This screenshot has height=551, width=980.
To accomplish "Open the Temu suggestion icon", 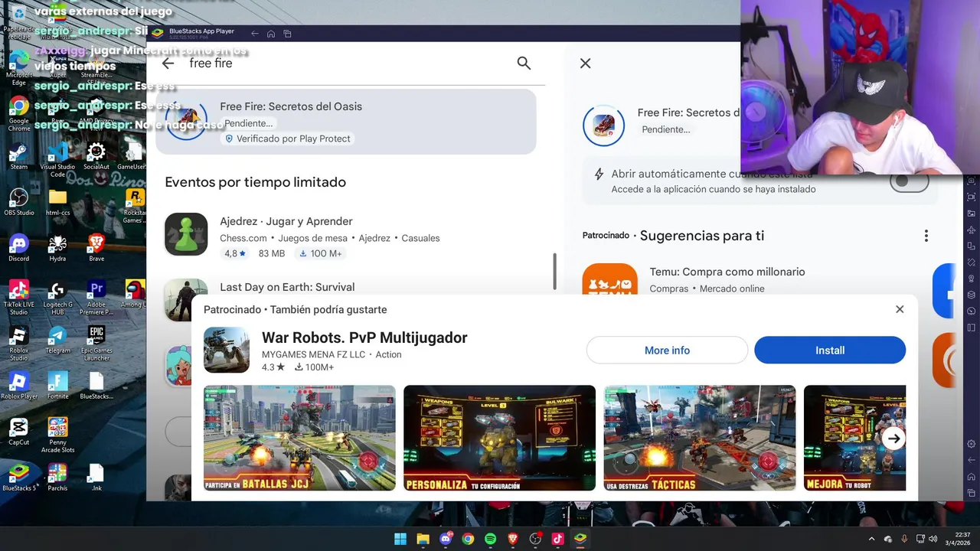I will pos(610,279).
